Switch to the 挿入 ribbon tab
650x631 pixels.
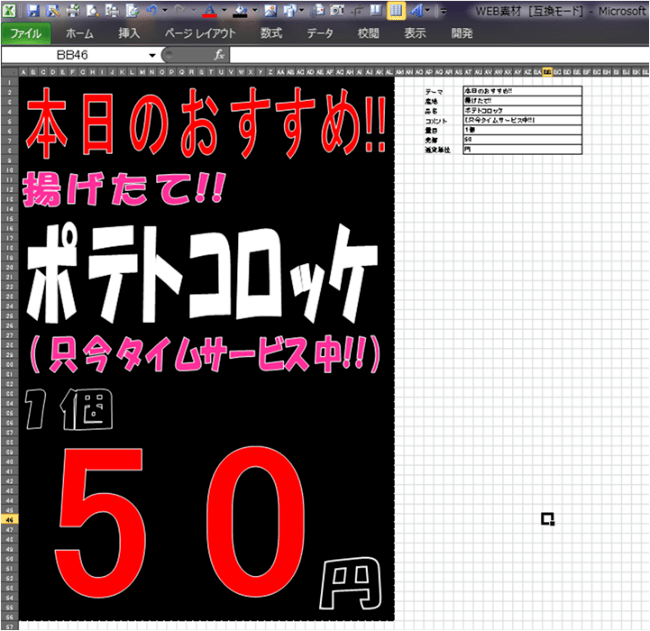point(129,33)
